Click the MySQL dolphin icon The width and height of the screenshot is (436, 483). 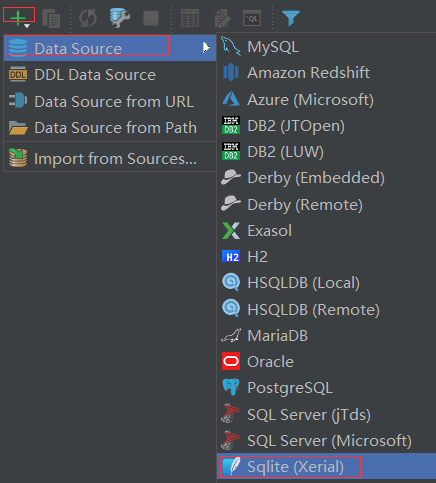231,46
